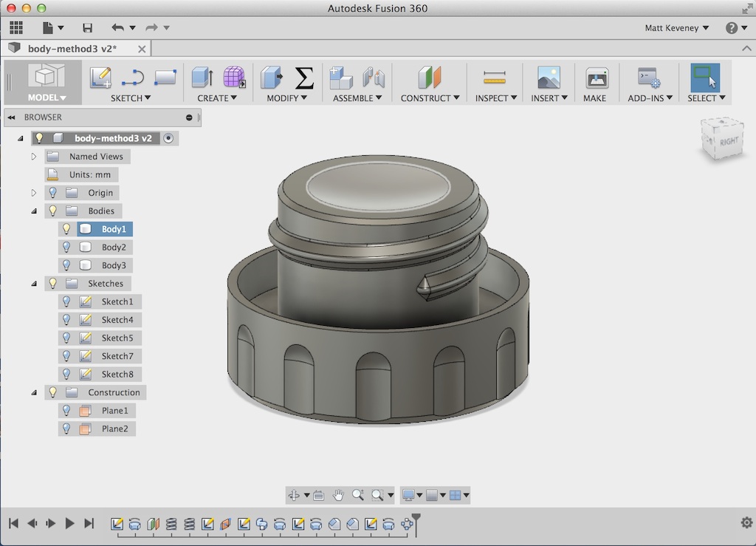756x546 pixels.
Task: Collapse the Bodies folder
Action: 33,211
